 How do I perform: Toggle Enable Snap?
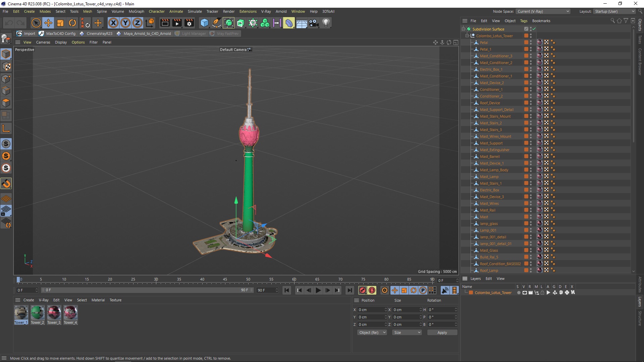(6, 183)
